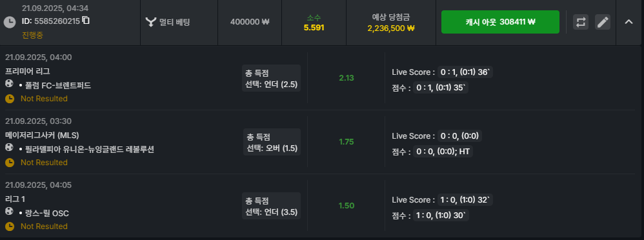Click soccer ball icon for 랑스-릴 OSC

point(10,211)
